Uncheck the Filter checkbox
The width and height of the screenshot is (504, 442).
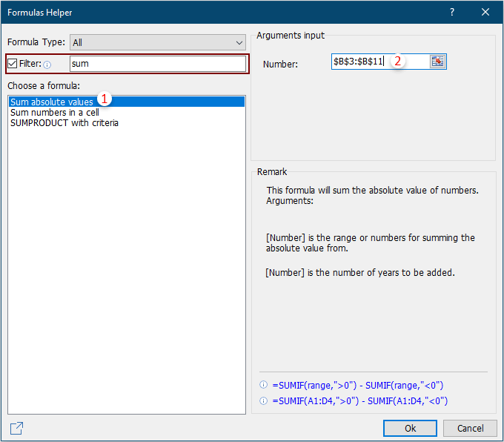click(13, 64)
